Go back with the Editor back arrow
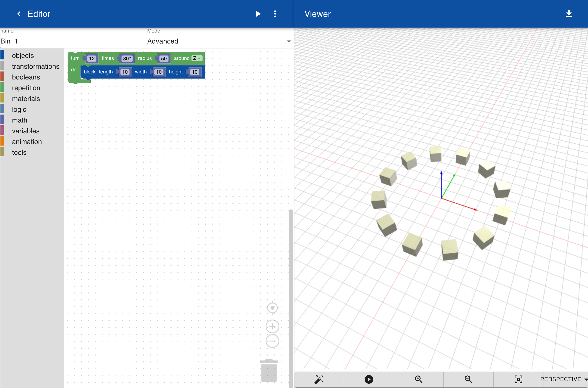This screenshot has height=388, width=588. 19,14
